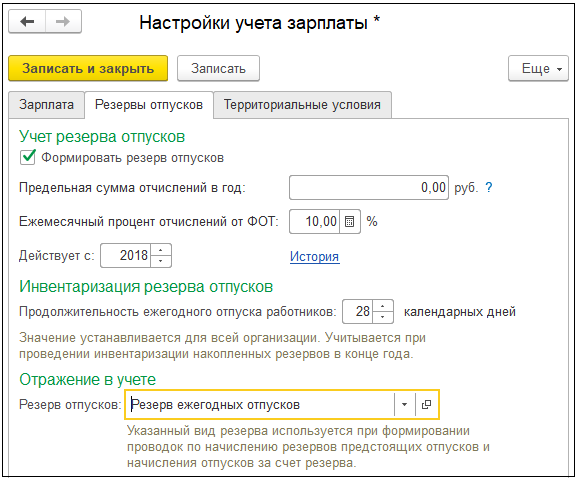Image resolution: width=576 pixels, height=478 pixels.
Task: Decrease annual vacation days value
Action: click(383, 317)
